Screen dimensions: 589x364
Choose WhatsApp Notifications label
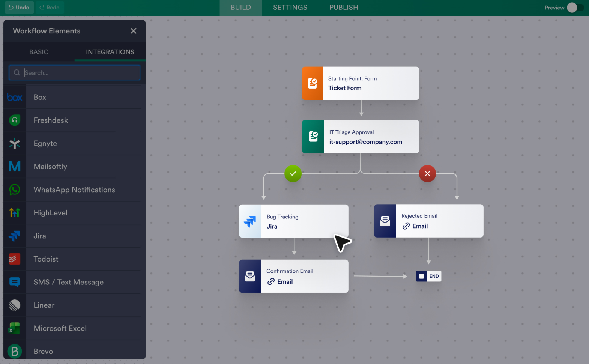click(x=74, y=190)
